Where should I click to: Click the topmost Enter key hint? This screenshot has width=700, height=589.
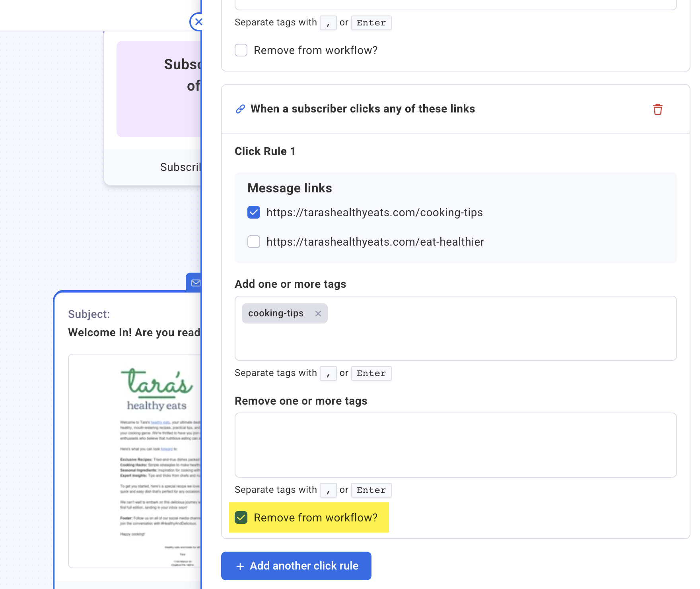[x=371, y=23]
